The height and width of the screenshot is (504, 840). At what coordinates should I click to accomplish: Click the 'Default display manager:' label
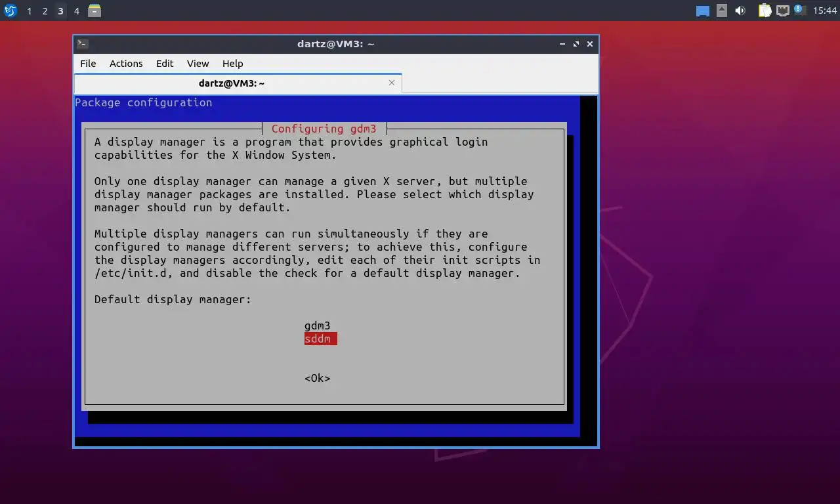click(x=173, y=299)
